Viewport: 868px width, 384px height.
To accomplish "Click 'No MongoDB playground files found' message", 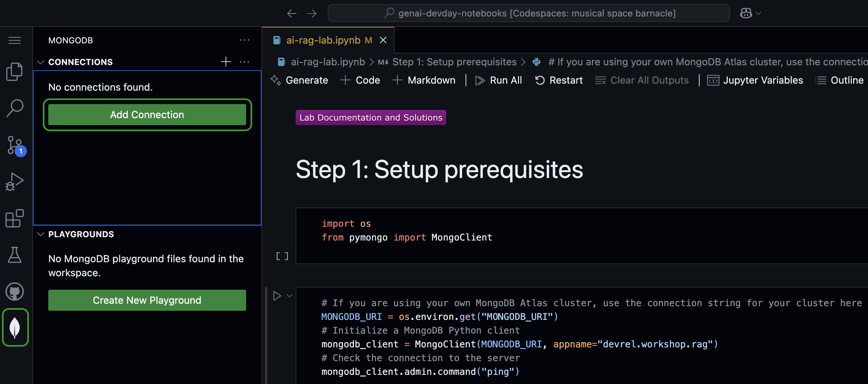I will click(146, 266).
